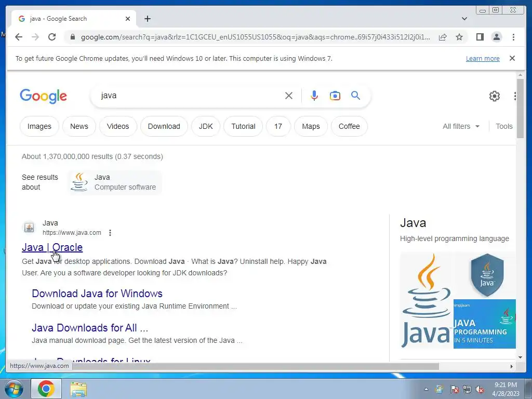The image size is (532, 399).
Task: Open the more options dots beside java.com
Action: click(110, 233)
